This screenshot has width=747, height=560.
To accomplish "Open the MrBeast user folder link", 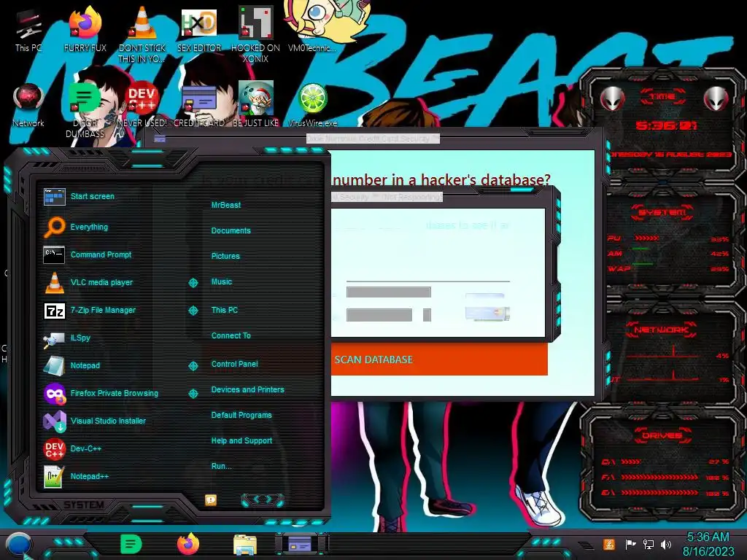I will click(x=226, y=205).
